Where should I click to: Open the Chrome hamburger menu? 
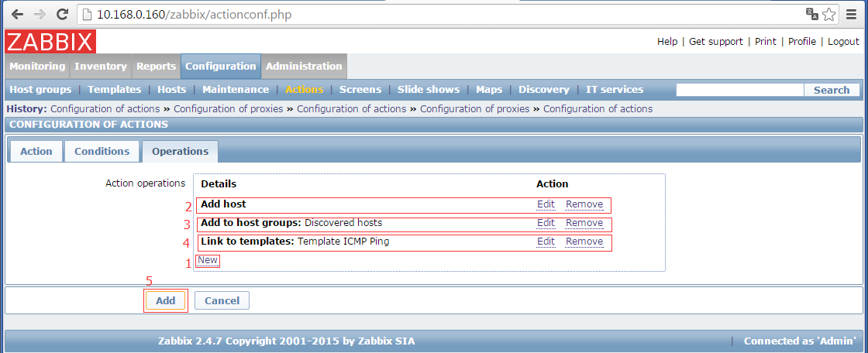click(852, 15)
